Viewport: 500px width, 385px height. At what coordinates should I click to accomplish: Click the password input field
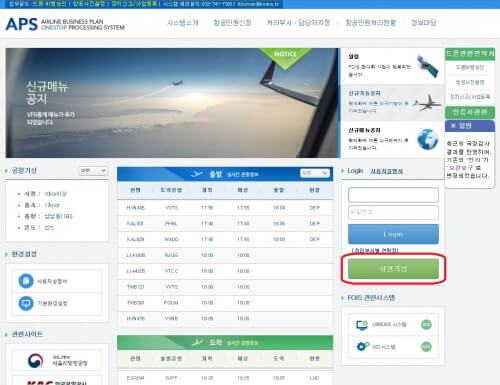(393, 212)
